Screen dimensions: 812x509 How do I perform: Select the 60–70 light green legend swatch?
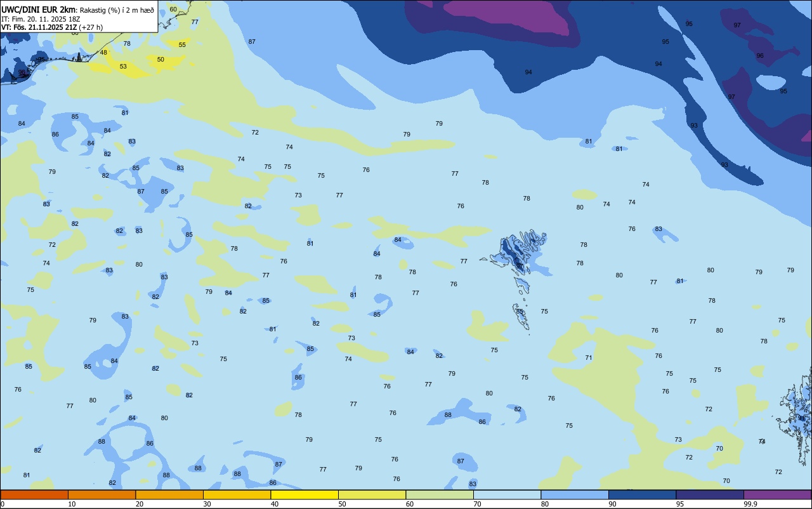440,494
